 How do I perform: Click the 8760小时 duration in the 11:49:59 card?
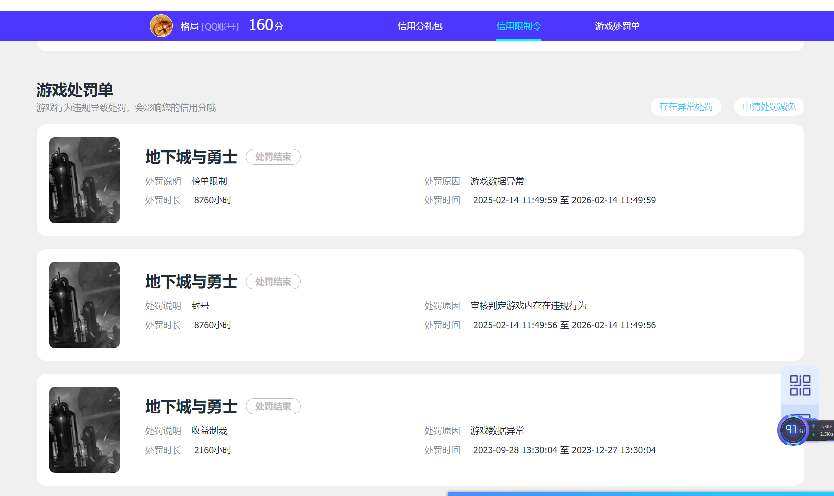(212, 200)
